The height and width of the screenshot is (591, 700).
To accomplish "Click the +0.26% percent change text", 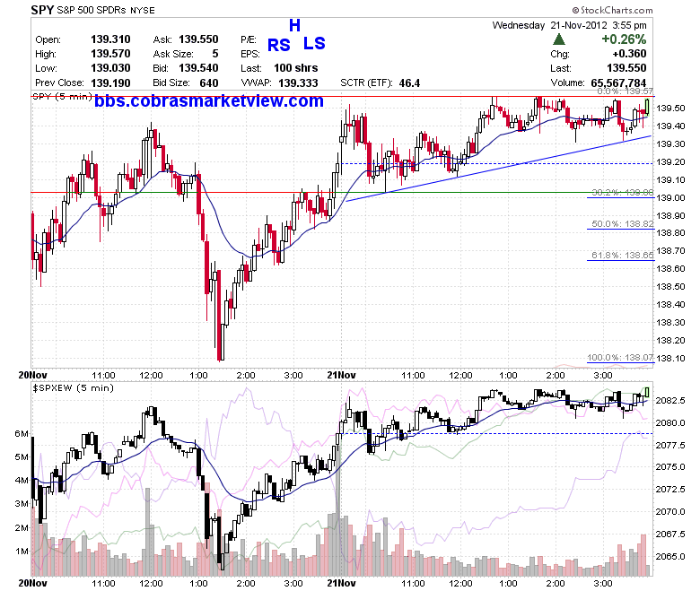I will [x=624, y=39].
